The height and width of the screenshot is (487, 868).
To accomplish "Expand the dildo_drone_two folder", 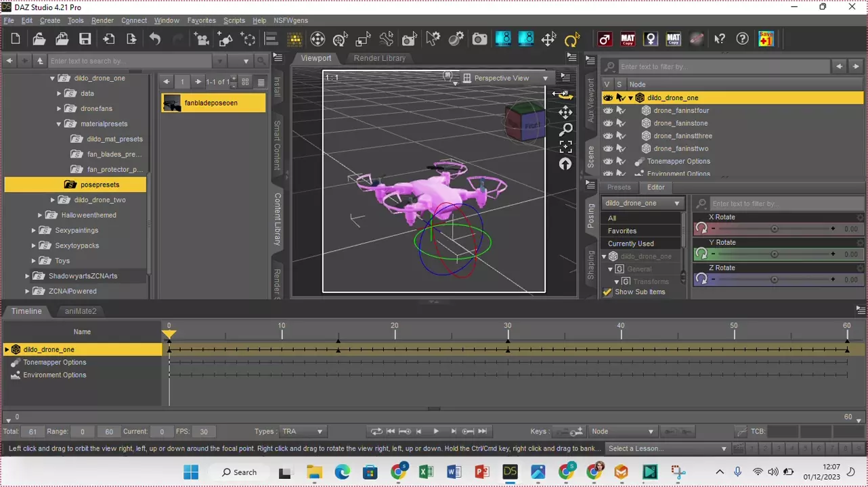I will coord(53,200).
